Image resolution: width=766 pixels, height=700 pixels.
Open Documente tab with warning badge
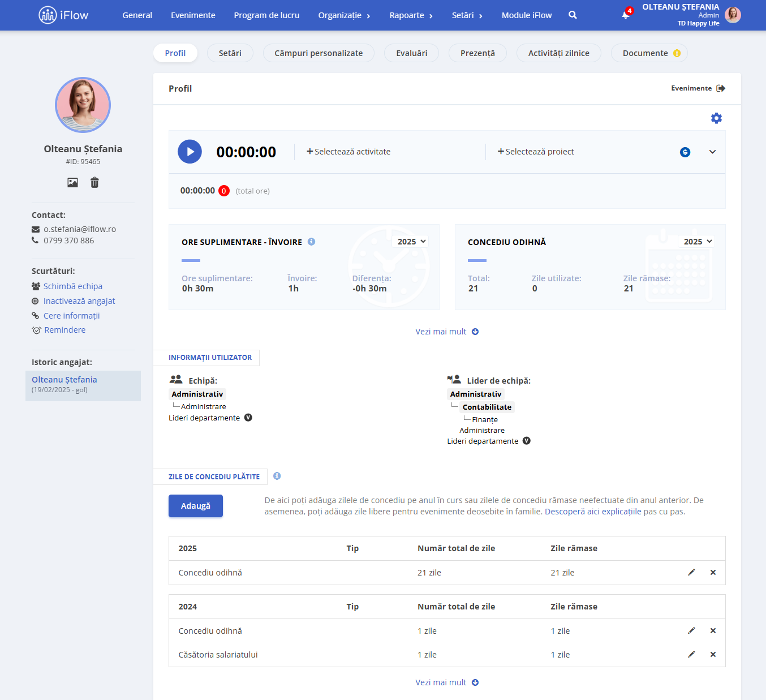[x=649, y=53]
